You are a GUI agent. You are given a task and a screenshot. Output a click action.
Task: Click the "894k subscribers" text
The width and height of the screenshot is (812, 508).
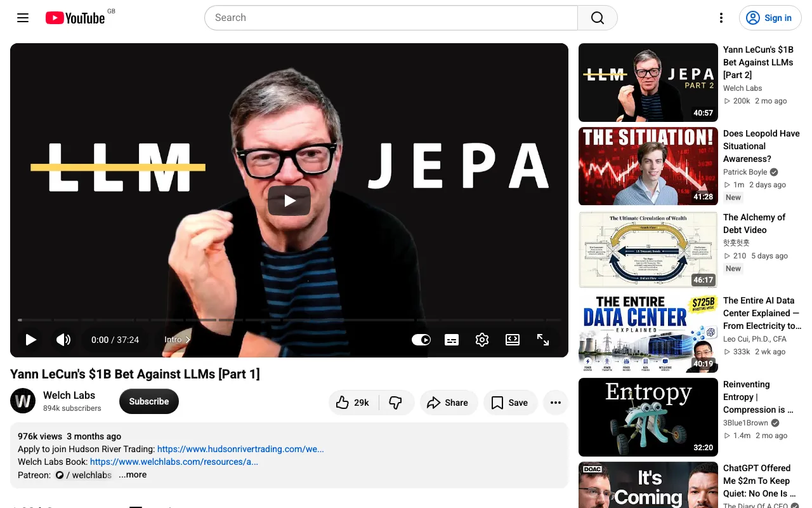click(x=72, y=408)
